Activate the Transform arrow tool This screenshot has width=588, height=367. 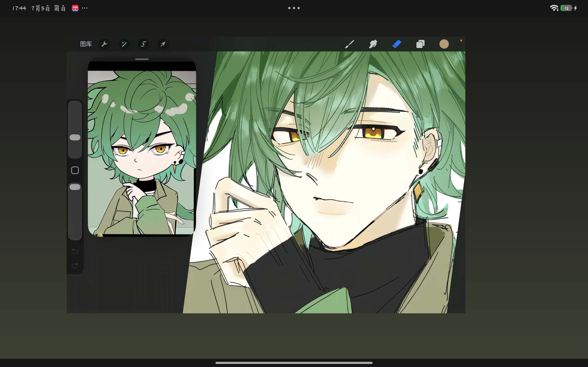pyautogui.click(x=163, y=44)
